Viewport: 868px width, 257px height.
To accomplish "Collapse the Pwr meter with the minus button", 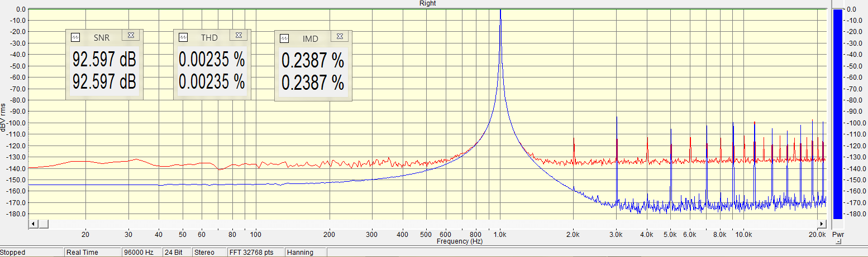I will coord(838,243).
